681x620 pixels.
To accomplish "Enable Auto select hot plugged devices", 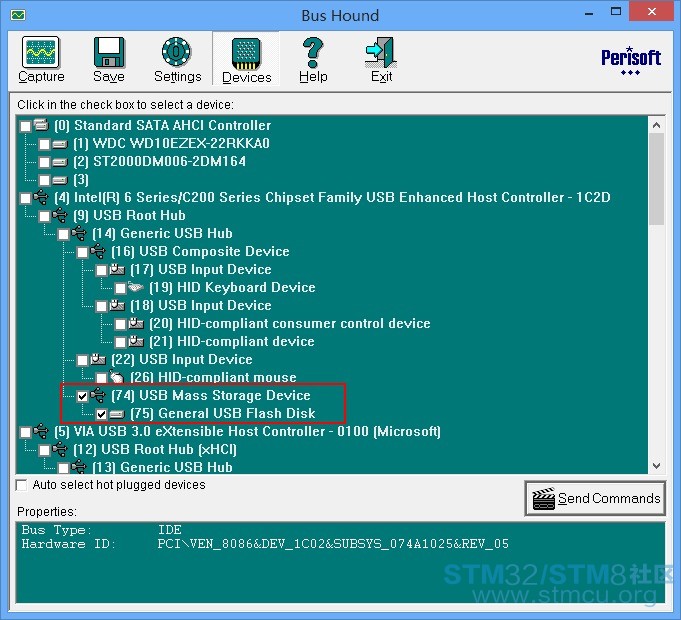I will [x=21, y=485].
